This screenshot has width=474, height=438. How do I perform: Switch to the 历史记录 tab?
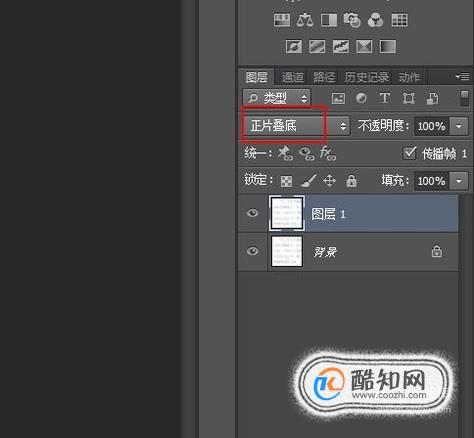point(366,77)
